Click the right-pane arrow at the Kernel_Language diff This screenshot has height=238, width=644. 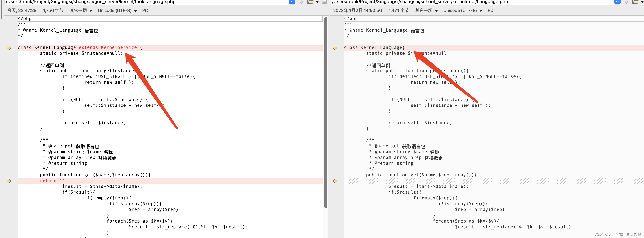tap(335, 48)
